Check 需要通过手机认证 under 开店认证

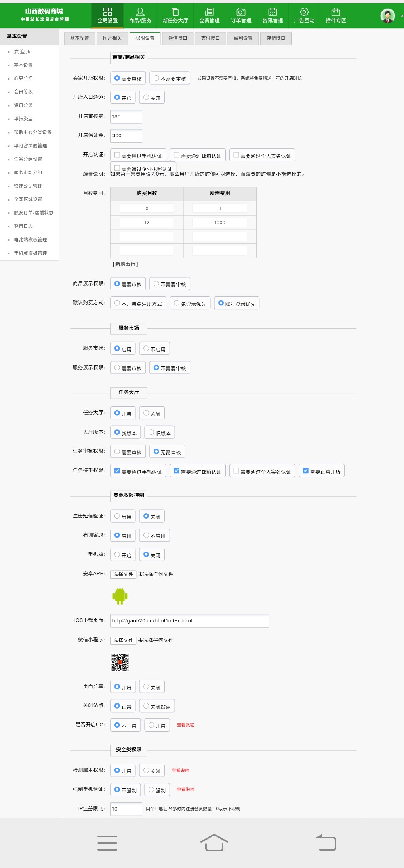click(117, 155)
